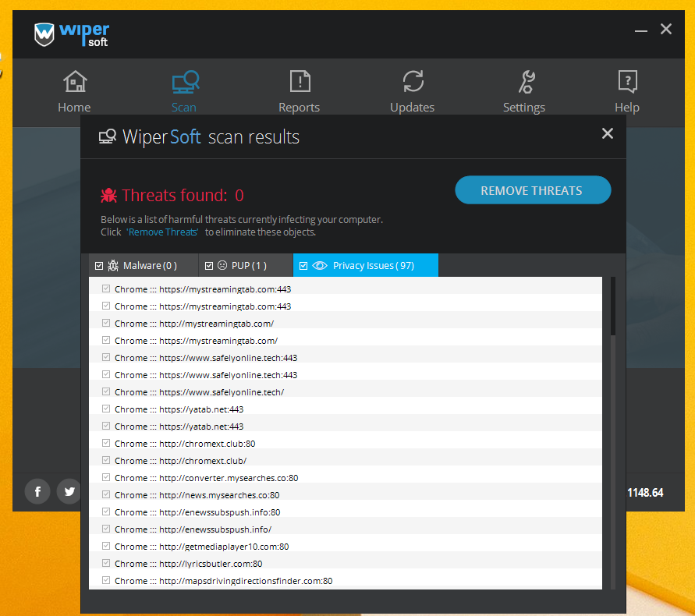Click the version number 1148.64 text

pos(645,492)
